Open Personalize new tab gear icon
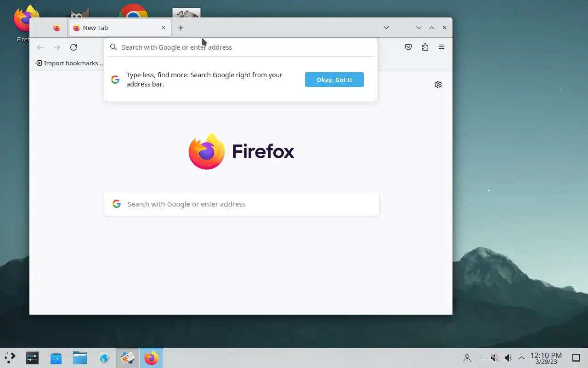 click(438, 85)
